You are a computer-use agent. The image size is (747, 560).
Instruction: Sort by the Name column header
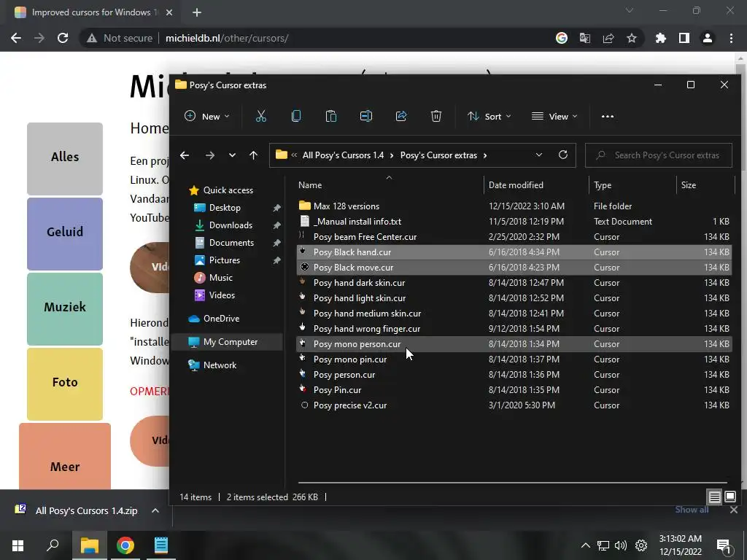click(310, 185)
